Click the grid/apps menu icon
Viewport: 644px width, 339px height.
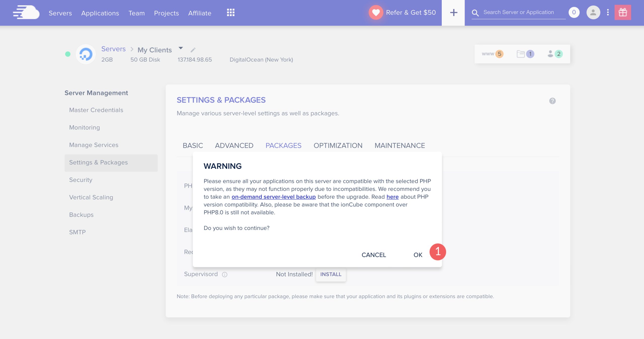coord(230,12)
